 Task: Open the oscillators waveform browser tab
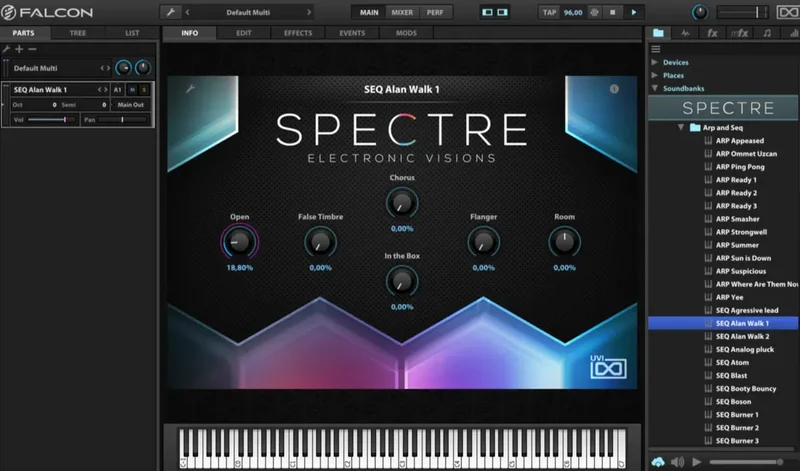tap(685, 33)
